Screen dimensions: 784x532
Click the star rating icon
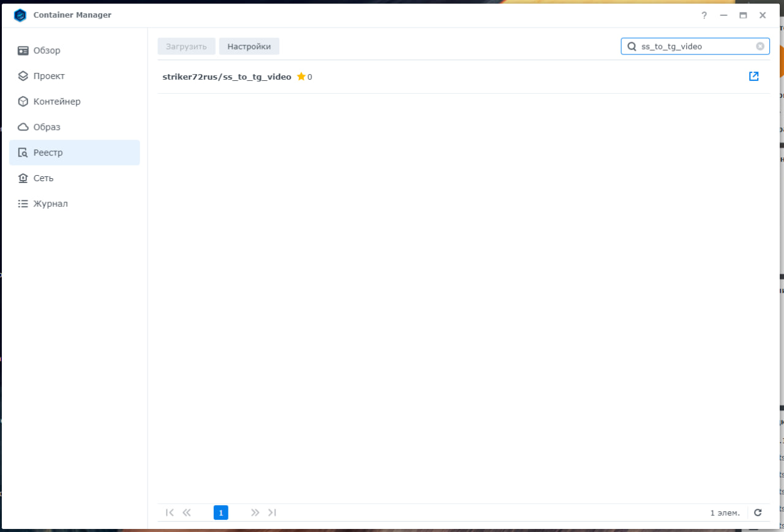pyautogui.click(x=301, y=77)
